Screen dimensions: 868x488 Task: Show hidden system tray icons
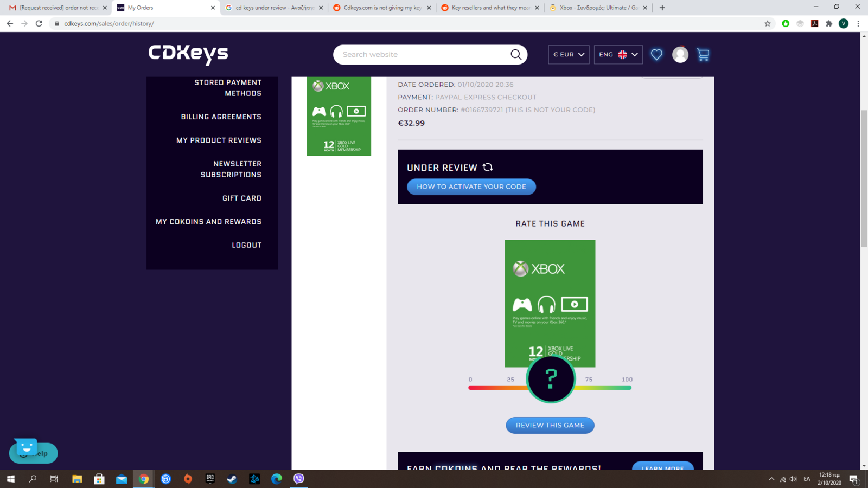pos(771,479)
